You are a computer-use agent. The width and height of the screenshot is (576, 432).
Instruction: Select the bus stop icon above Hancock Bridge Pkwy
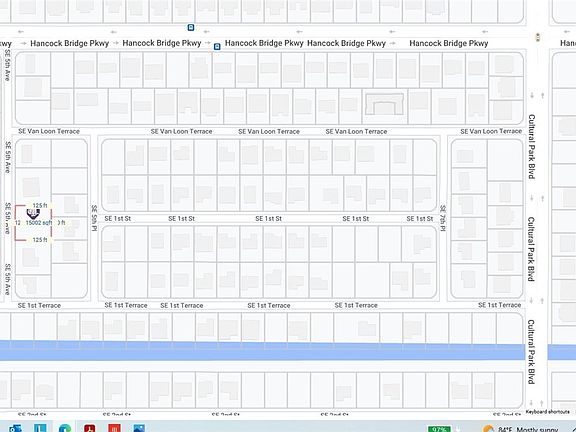[191, 27]
